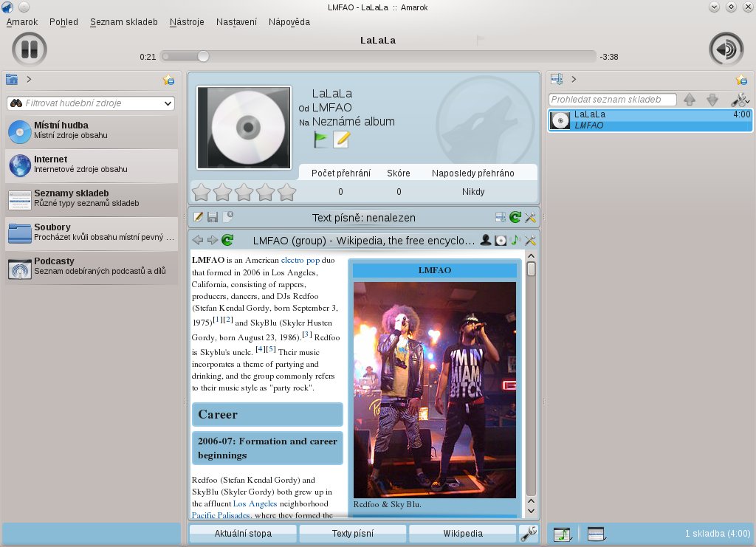Open playlist search options dropdown
Screen dimensions: 756x547
tap(740, 100)
